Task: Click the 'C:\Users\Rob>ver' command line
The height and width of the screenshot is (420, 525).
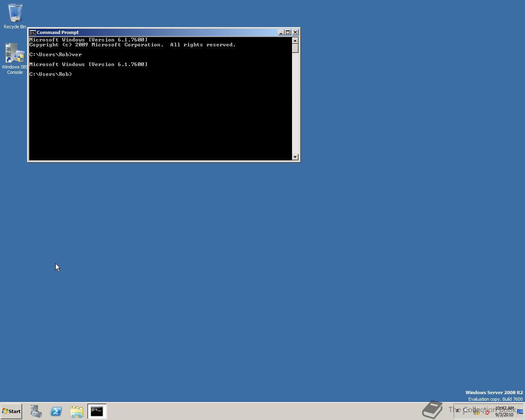Action: point(56,55)
